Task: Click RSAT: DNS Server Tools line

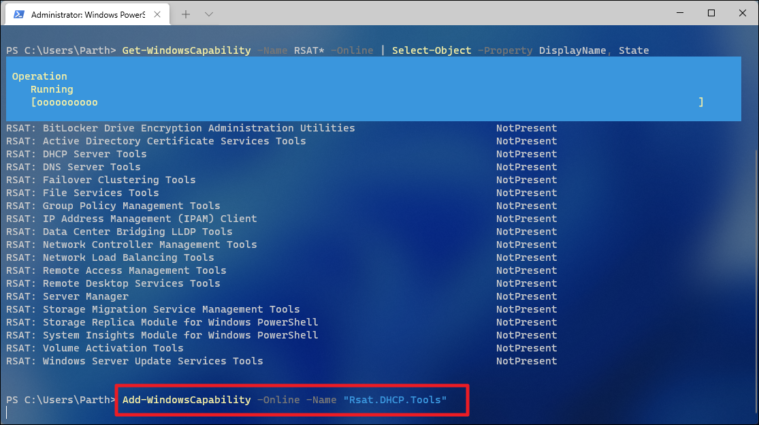Action: click(73, 167)
